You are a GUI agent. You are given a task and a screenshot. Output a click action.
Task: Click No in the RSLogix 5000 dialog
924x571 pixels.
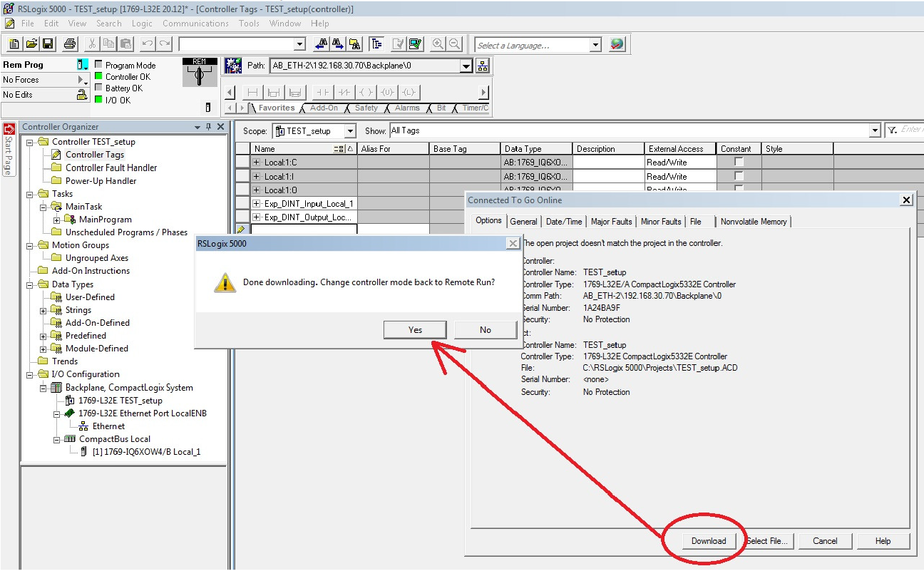[486, 330]
